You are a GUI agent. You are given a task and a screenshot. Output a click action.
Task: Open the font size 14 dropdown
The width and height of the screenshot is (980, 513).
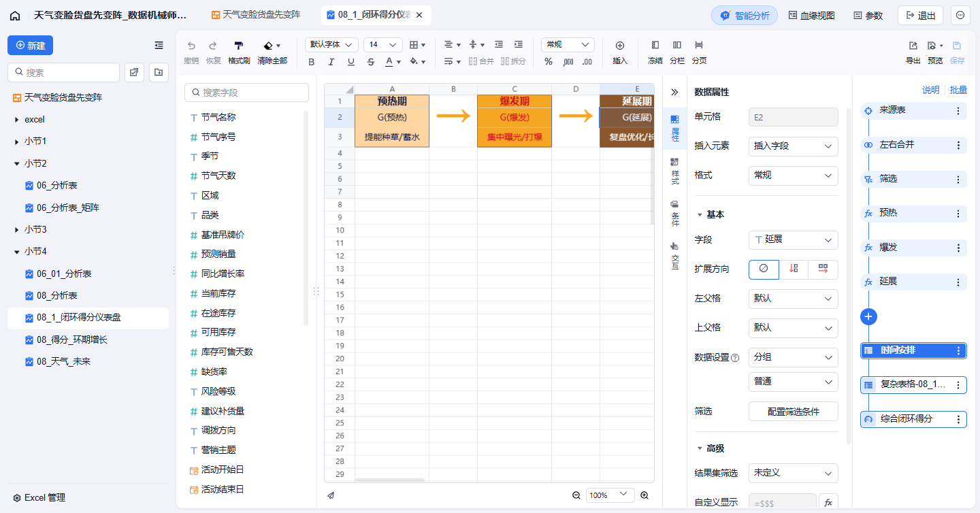(383, 45)
